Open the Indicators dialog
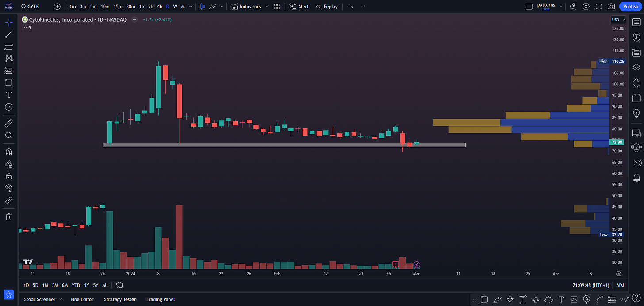This screenshot has height=306, width=644. [246, 7]
